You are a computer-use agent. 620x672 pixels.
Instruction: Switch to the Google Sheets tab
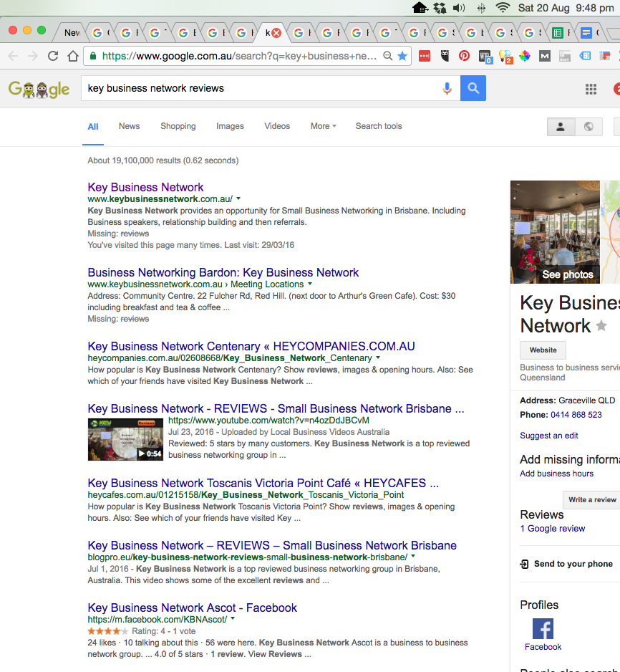click(x=558, y=32)
